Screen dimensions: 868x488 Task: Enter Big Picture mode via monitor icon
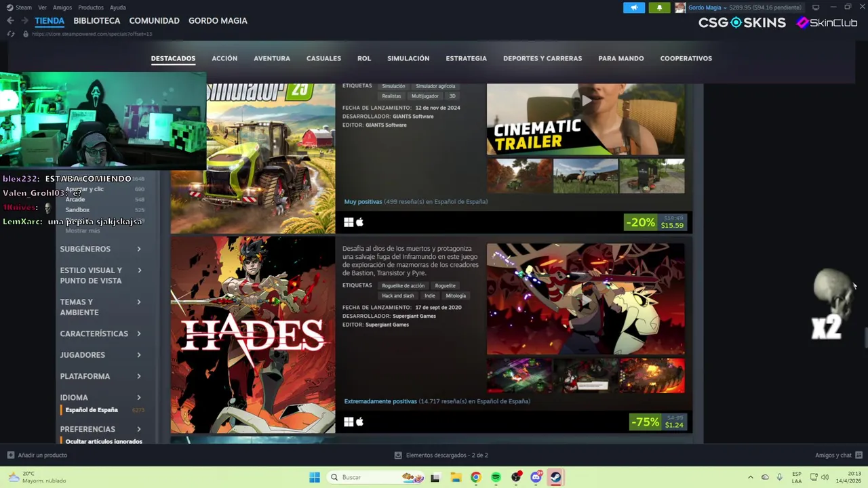click(x=815, y=7)
